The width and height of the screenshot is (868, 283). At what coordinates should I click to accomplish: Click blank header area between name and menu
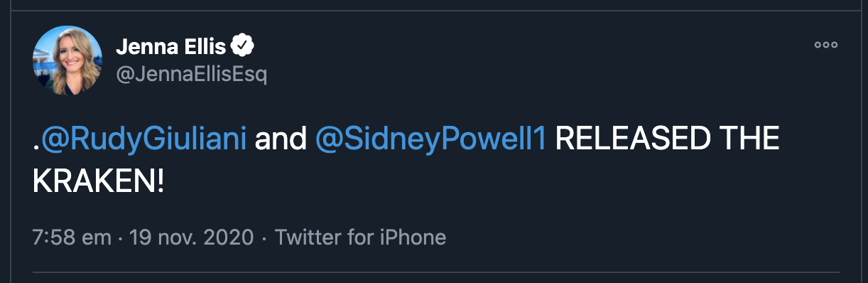click(x=533, y=47)
